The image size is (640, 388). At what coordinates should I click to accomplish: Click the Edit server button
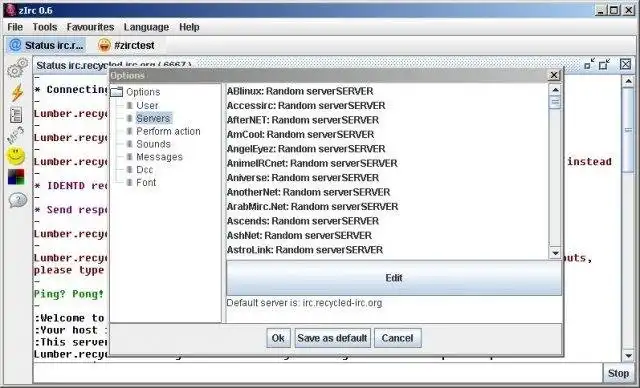pyautogui.click(x=394, y=278)
